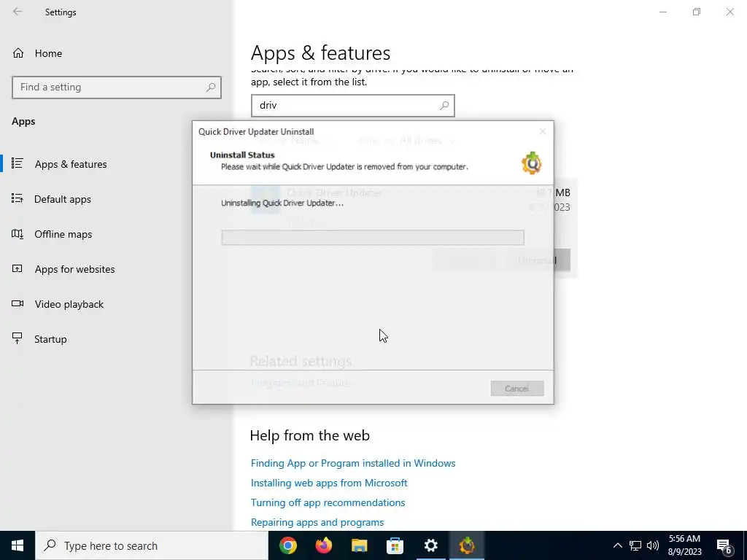Open Default apps settings page
The height and width of the screenshot is (560, 747).
63,199
